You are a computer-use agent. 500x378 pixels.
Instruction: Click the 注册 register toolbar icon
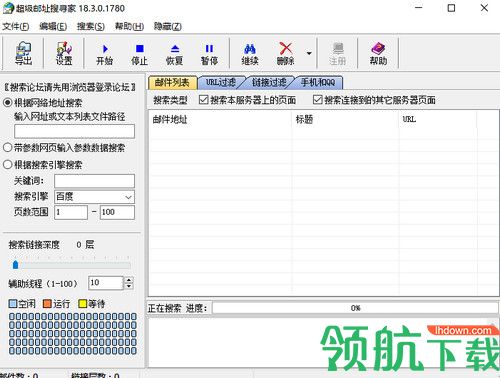click(338, 54)
